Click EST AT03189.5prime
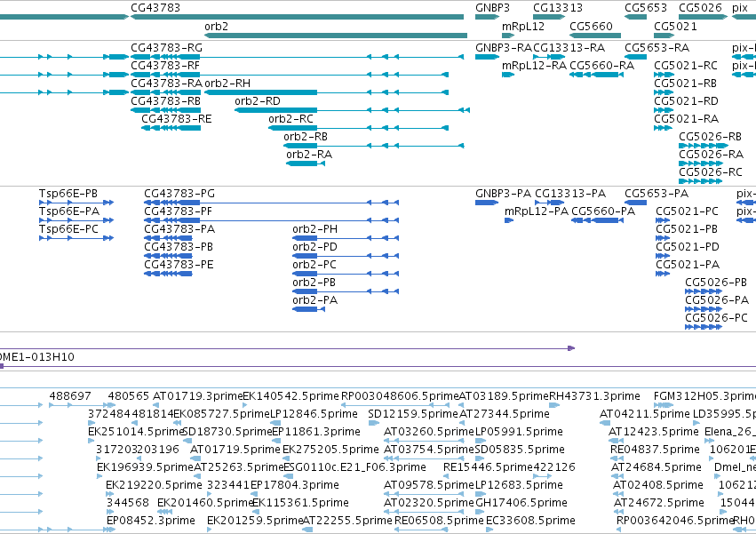This screenshot has width=756, height=534. tap(504, 396)
